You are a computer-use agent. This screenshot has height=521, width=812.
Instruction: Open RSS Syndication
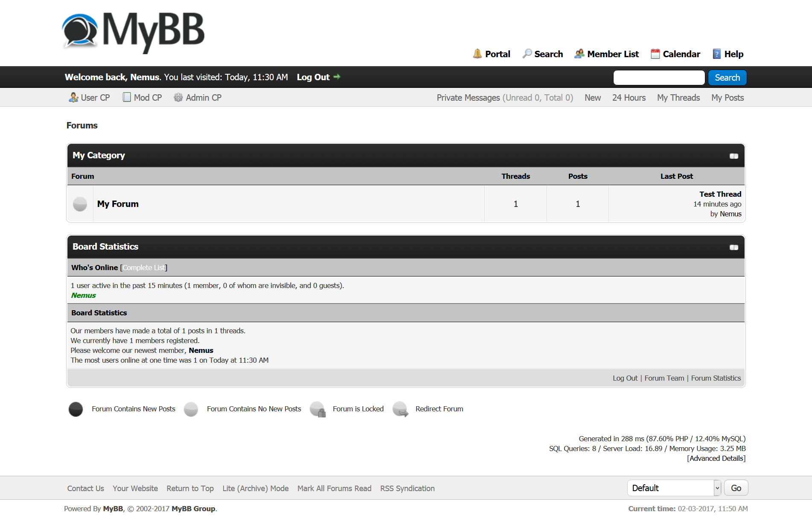[x=407, y=488]
